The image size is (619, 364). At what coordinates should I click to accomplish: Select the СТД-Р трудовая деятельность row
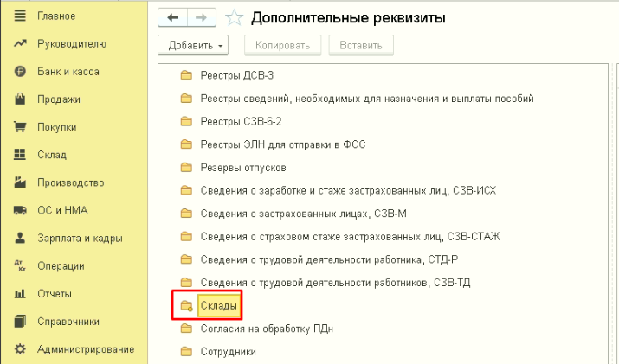[x=329, y=259]
